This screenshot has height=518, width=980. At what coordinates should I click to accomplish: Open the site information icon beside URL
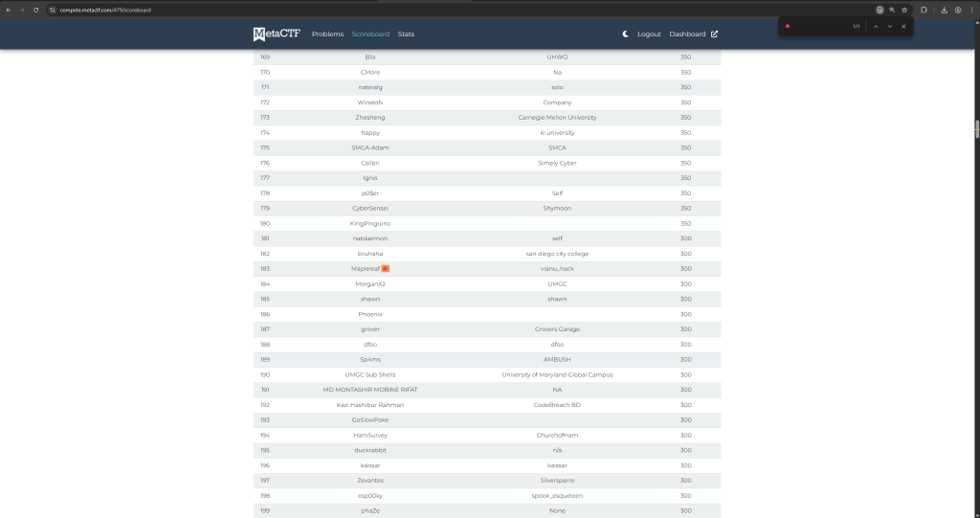click(x=54, y=10)
